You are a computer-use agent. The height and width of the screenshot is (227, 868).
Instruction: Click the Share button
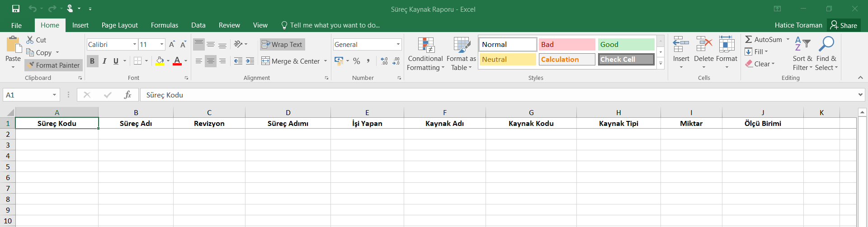point(844,25)
